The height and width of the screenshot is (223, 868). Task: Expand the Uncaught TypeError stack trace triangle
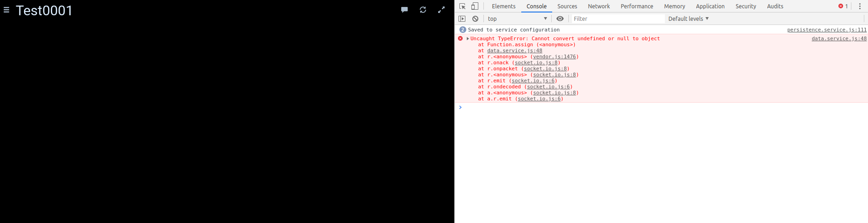(468, 38)
